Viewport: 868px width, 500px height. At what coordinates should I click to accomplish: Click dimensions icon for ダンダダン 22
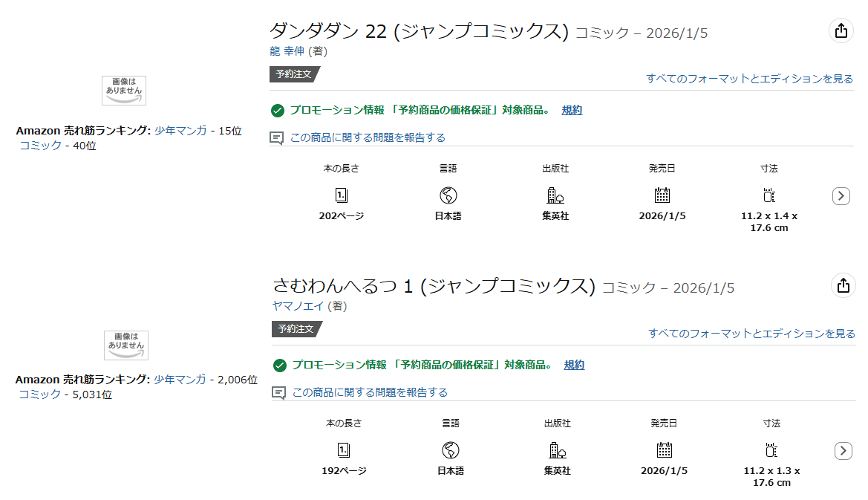coord(769,195)
